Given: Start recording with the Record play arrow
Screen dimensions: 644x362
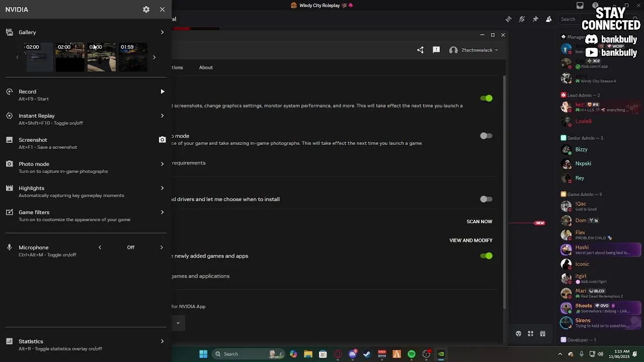Looking at the screenshot, I should [x=162, y=92].
